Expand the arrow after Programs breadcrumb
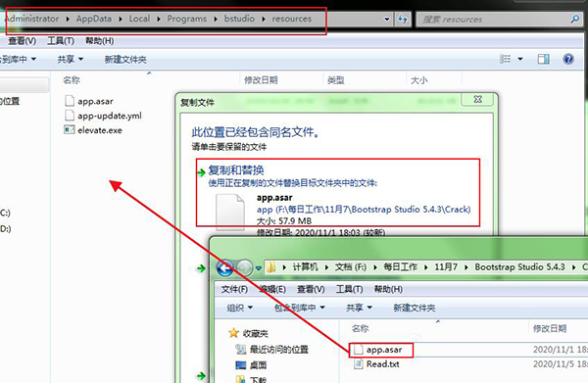 tap(216, 20)
